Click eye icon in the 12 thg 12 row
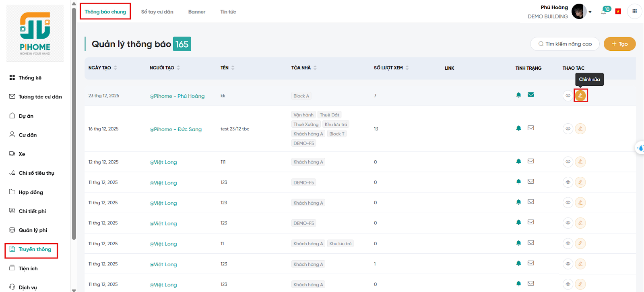 (x=568, y=162)
